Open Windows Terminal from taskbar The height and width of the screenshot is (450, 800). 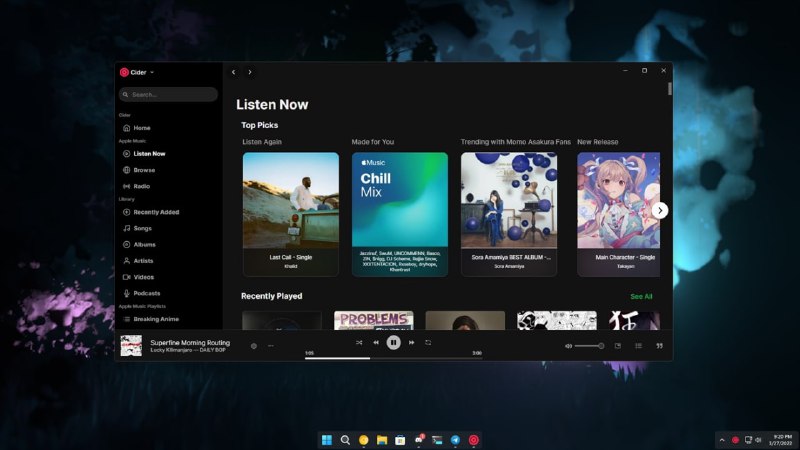pyautogui.click(x=437, y=440)
